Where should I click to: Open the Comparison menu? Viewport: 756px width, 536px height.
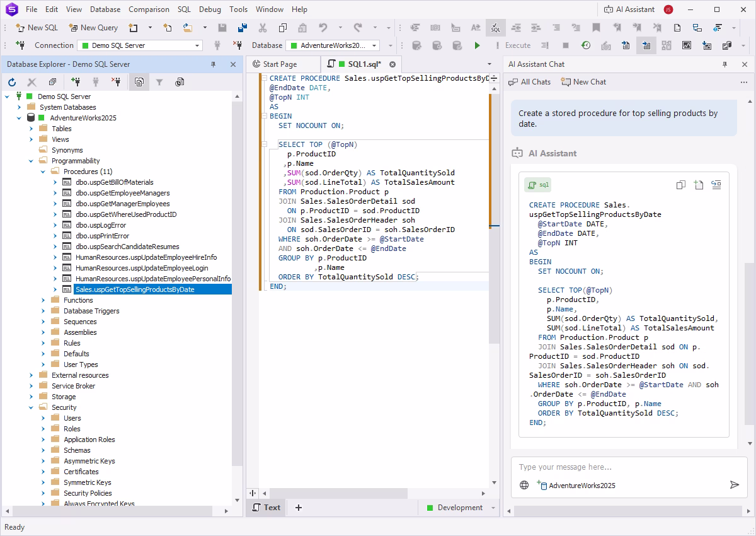tap(149, 9)
